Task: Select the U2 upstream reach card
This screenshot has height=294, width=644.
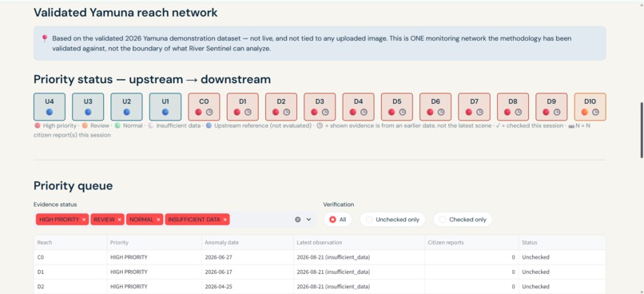Action: (126, 107)
